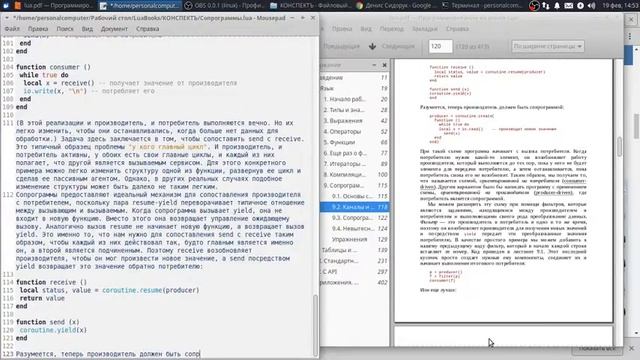Click the page number field showing 120

[x=440, y=47]
